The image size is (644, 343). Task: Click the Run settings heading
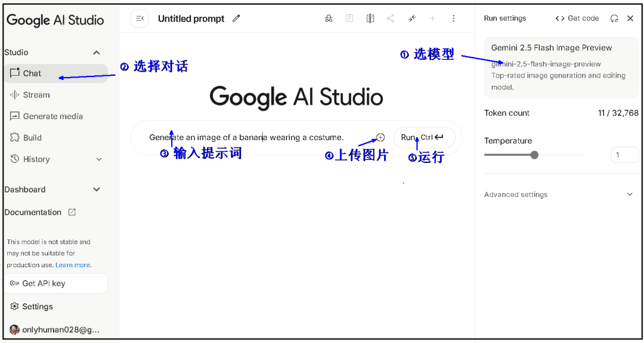505,18
